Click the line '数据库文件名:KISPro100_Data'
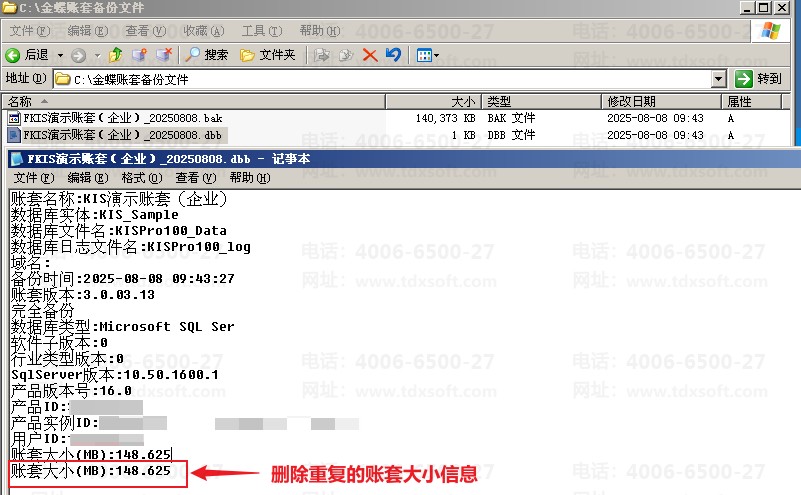Image resolution: width=801 pixels, height=495 pixels. [x=119, y=231]
